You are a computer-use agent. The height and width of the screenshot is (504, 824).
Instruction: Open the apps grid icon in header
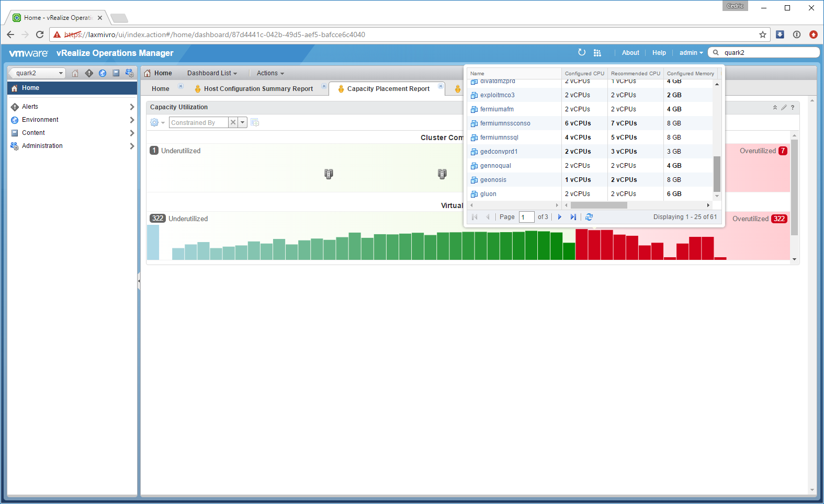[597, 53]
